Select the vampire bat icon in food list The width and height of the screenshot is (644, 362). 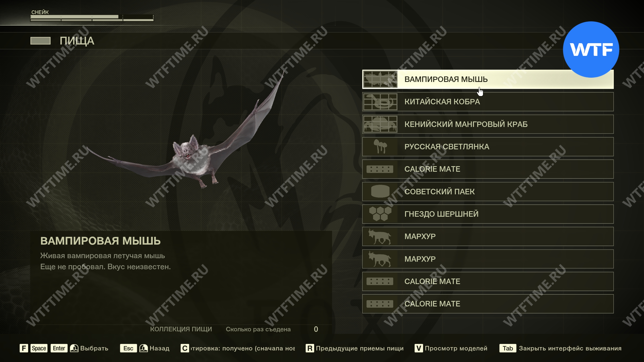[x=380, y=79]
